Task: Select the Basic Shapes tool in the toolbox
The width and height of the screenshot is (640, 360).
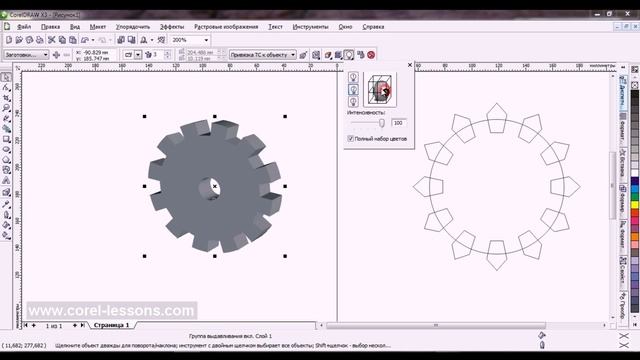Action: click(6, 170)
